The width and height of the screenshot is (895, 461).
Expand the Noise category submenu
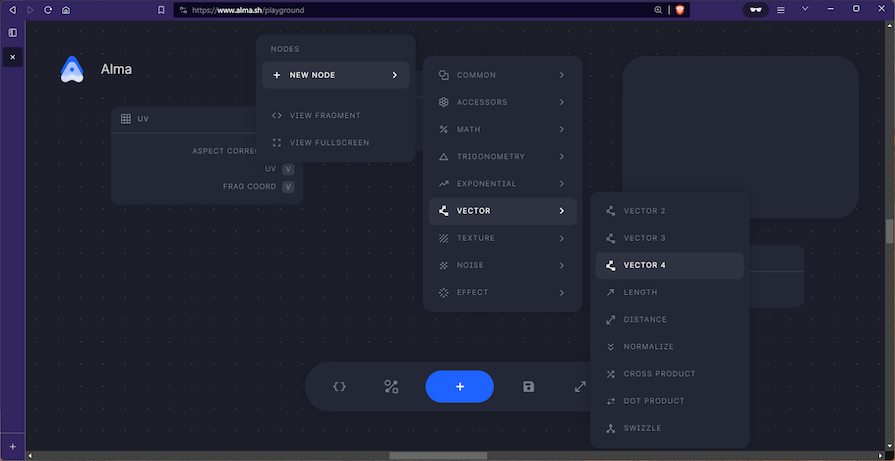pos(502,265)
